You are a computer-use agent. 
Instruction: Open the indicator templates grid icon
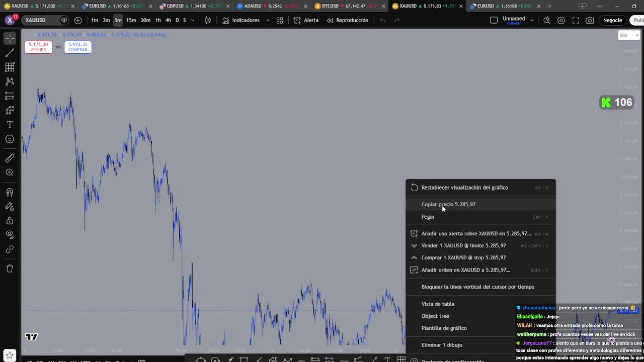click(280, 20)
